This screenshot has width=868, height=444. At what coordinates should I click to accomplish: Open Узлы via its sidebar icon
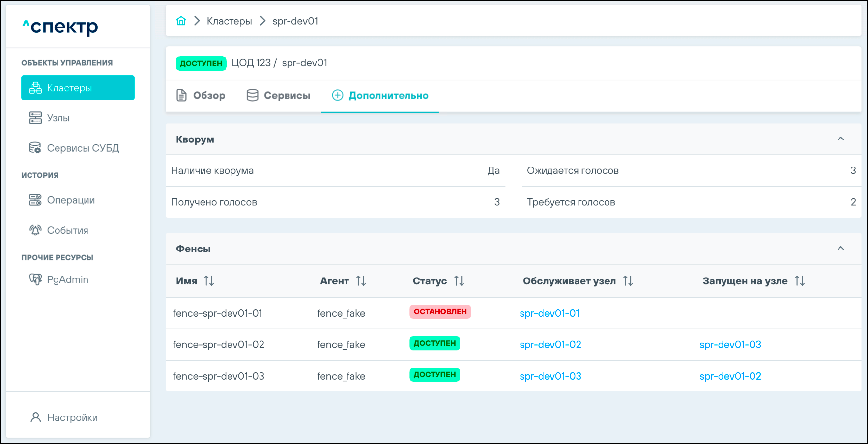[x=35, y=118]
